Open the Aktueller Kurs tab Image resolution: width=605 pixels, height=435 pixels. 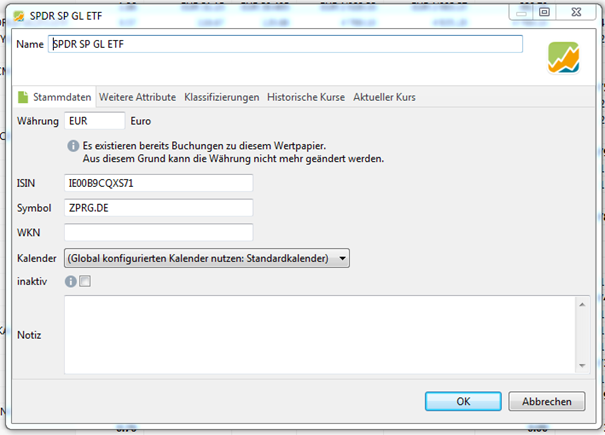384,97
